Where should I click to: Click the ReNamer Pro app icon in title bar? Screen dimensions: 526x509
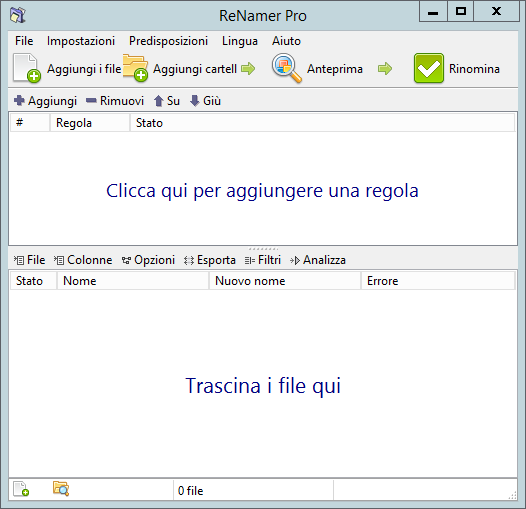coord(17,15)
